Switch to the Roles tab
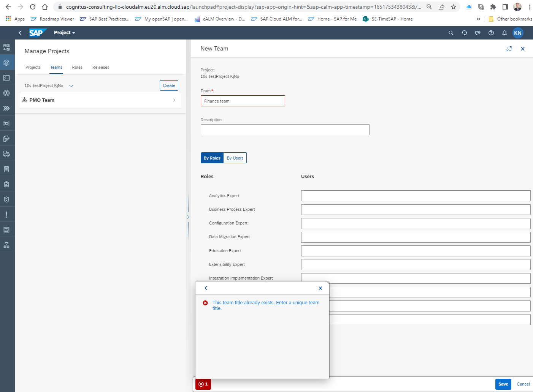 click(x=77, y=67)
